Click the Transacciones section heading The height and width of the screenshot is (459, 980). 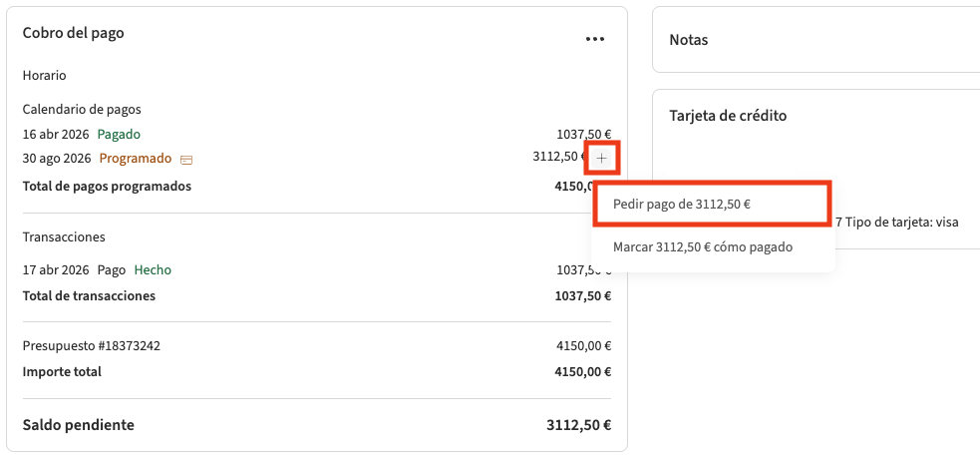pyautogui.click(x=64, y=237)
